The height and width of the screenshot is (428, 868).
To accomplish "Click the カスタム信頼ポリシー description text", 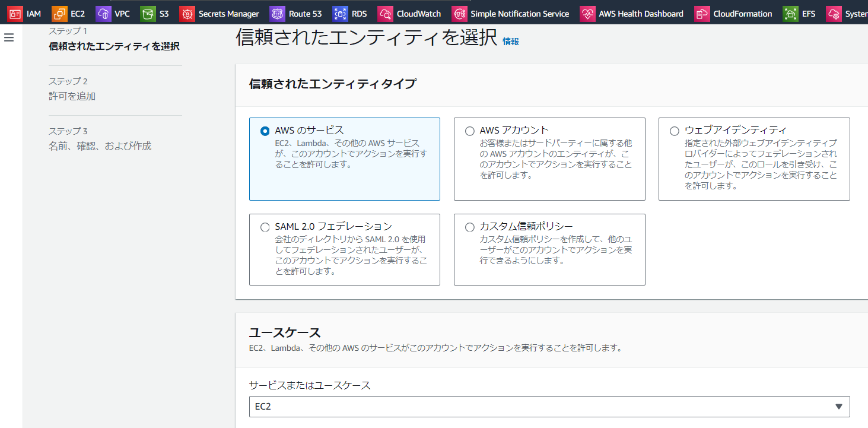I will (x=555, y=250).
